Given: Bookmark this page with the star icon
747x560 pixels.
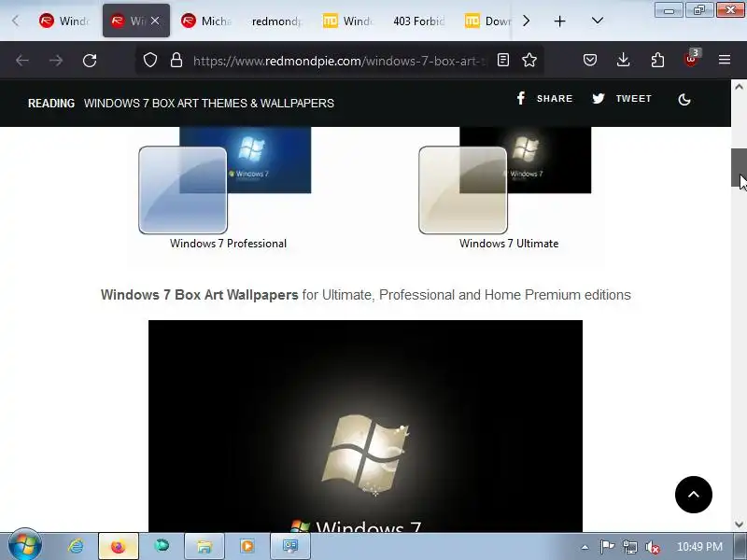Looking at the screenshot, I should [x=529, y=60].
